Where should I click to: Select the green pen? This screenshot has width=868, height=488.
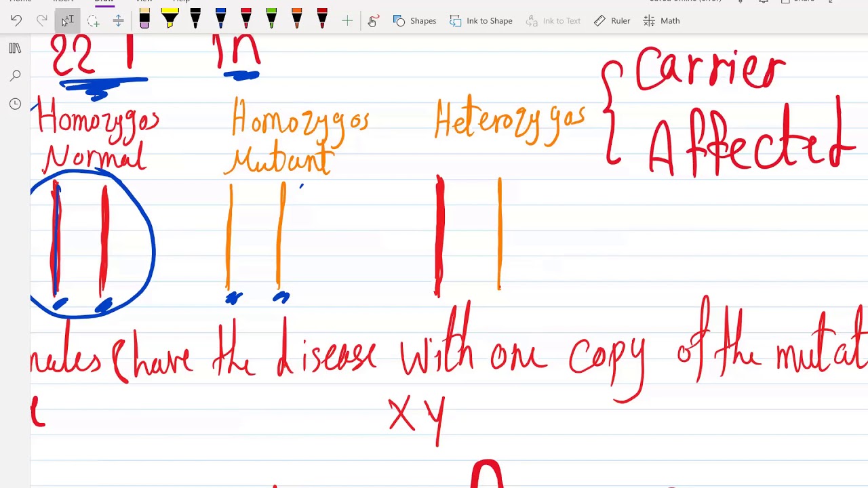coord(271,19)
